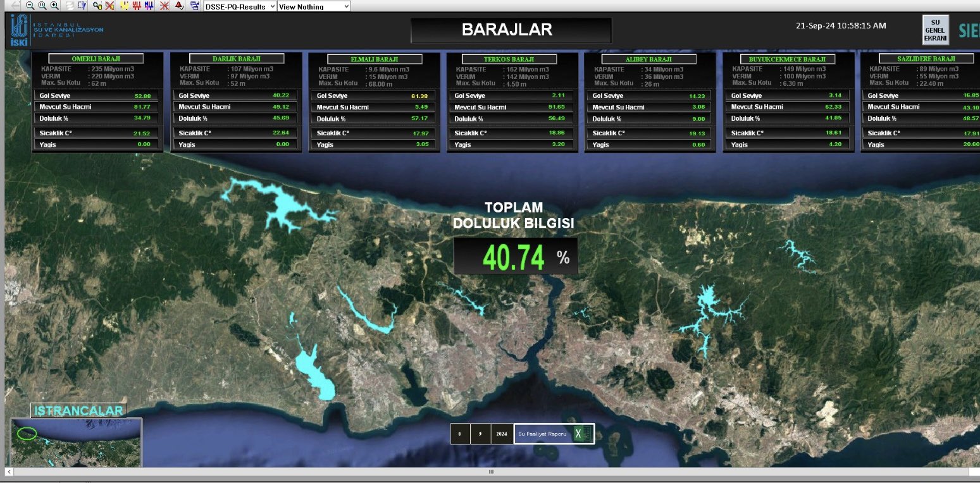Click the grayed back arrow toolbar icon
The image size is (980, 483).
15,6
